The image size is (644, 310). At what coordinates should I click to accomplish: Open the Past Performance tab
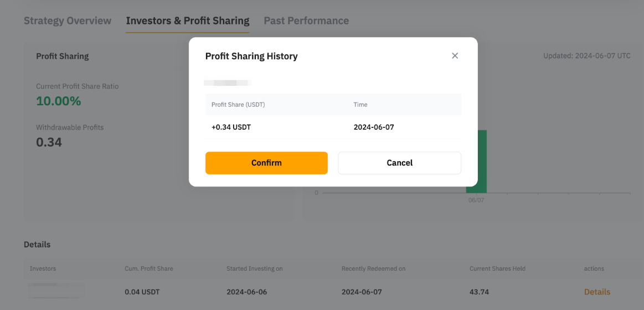306,21
